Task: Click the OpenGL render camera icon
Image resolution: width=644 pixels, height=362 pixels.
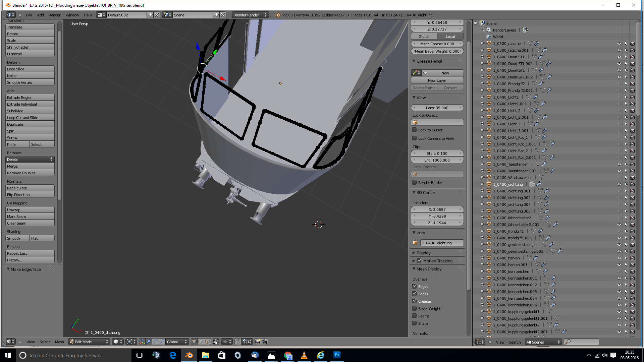Action: tap(258, 342)
